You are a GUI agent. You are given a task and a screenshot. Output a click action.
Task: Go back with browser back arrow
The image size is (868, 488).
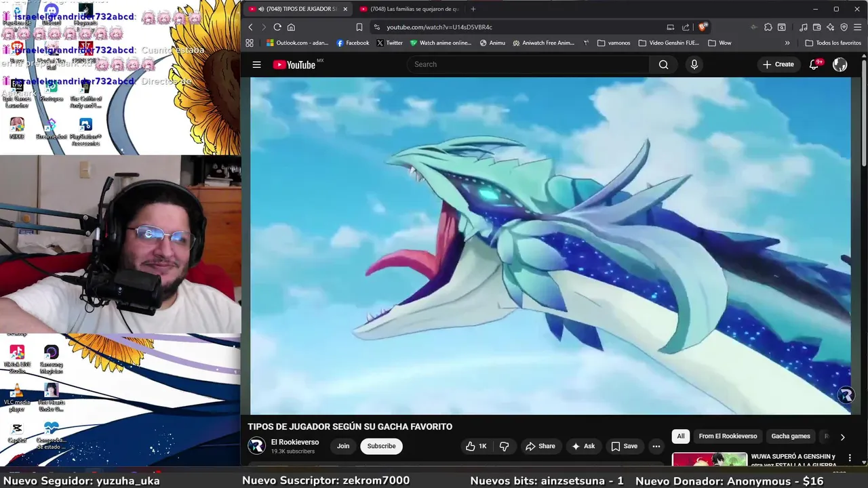pyautogui.click(x=250, y=27)
